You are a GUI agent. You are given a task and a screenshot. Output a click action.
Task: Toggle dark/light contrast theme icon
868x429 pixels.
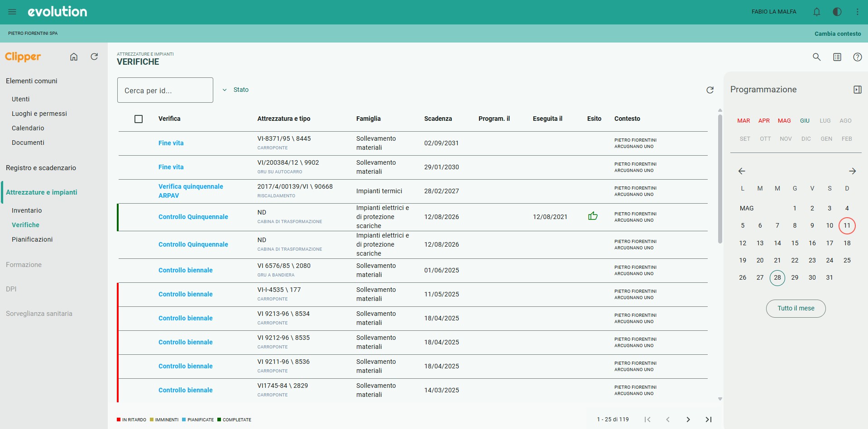tap(837, 12)
